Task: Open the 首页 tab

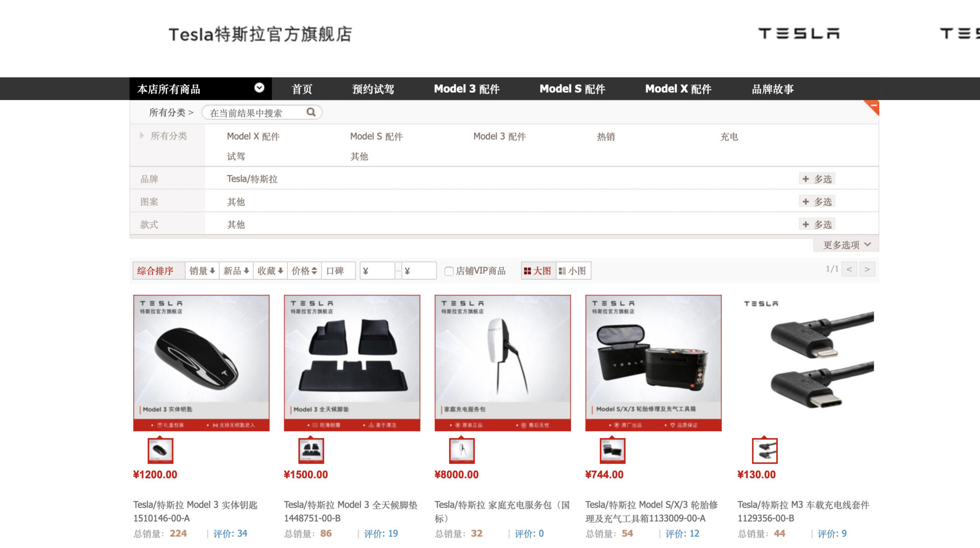Action: coord(302,89)
